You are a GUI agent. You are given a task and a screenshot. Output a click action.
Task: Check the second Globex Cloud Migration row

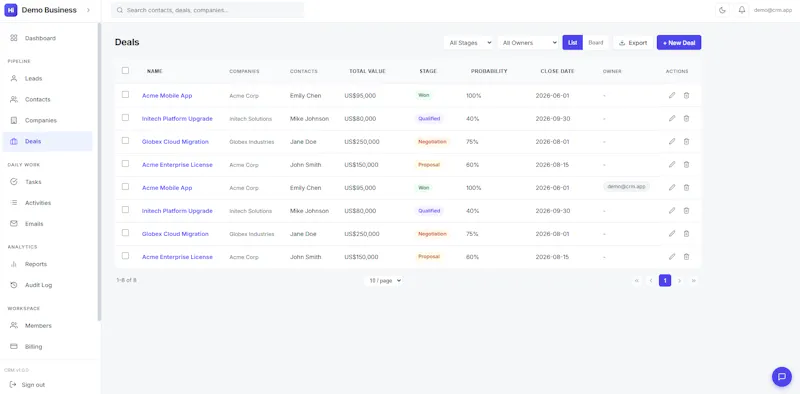pos(125,233)
